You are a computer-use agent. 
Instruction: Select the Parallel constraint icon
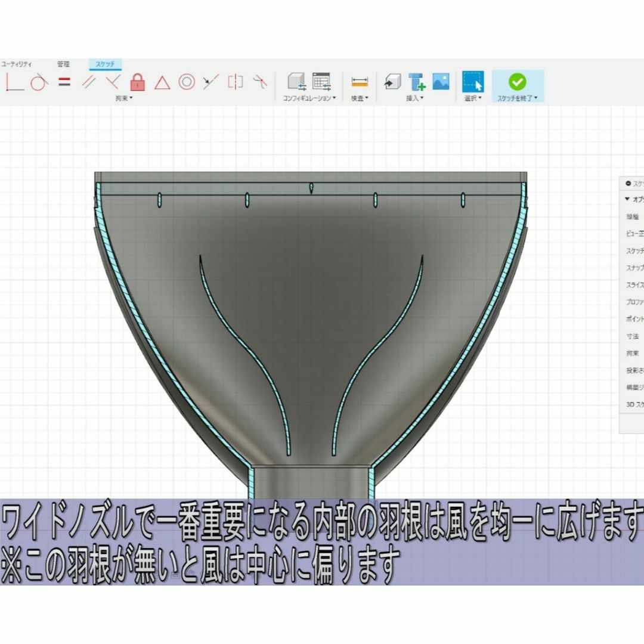[x=89, y=80]
